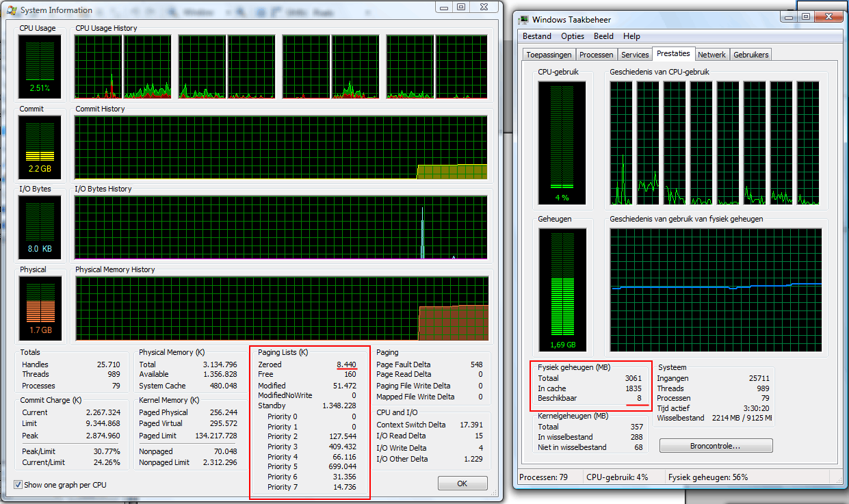The height and width of the screenshot is (504, 849).
Task: Close the System Information window
Action: coord(485,6)
